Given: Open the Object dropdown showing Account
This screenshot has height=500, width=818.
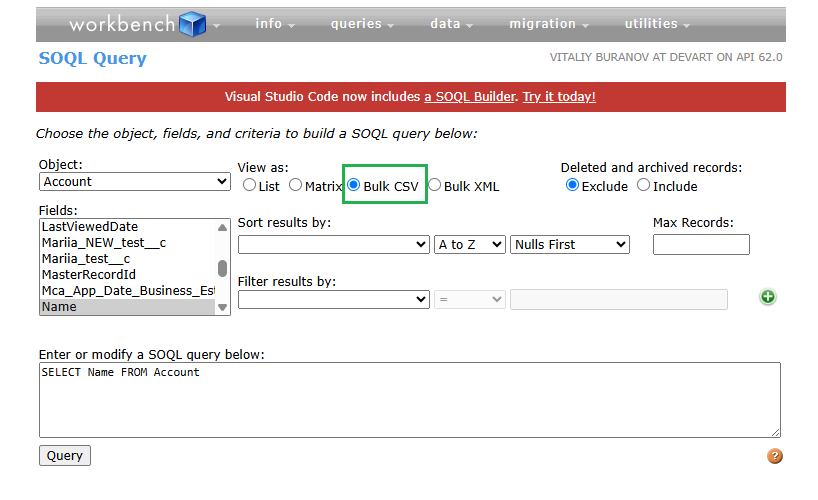Looking at the screenshot, I should 135,182.
